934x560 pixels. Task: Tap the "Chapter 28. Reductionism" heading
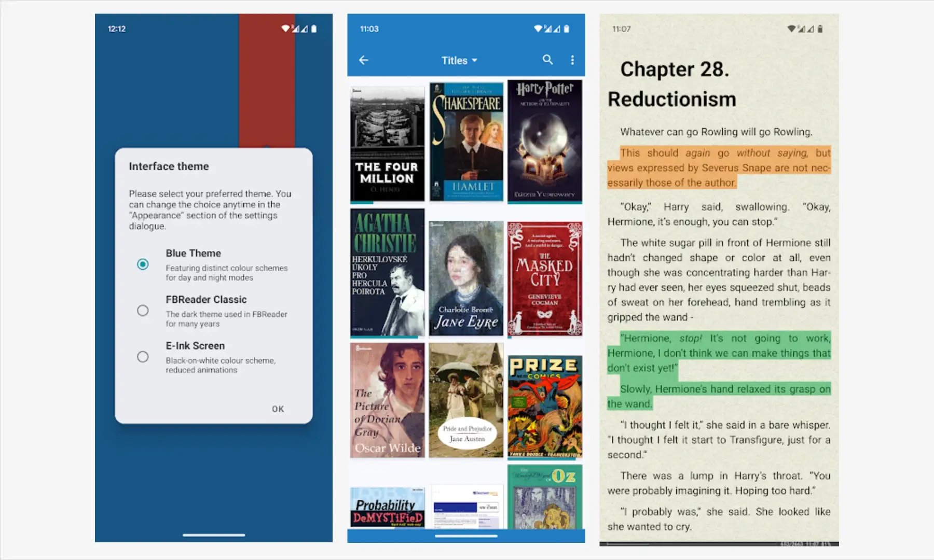pos(672,84)
